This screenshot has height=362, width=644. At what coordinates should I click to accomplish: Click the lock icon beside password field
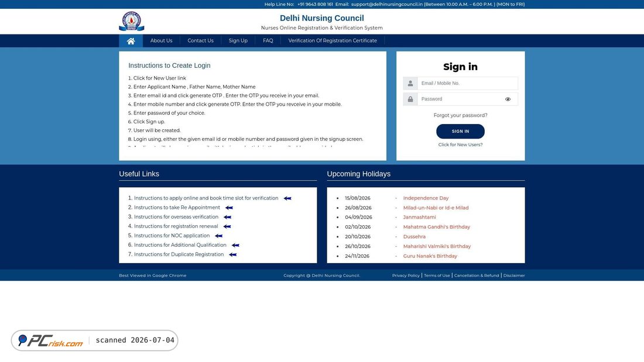pyautogui.click(x=410, y=99)
